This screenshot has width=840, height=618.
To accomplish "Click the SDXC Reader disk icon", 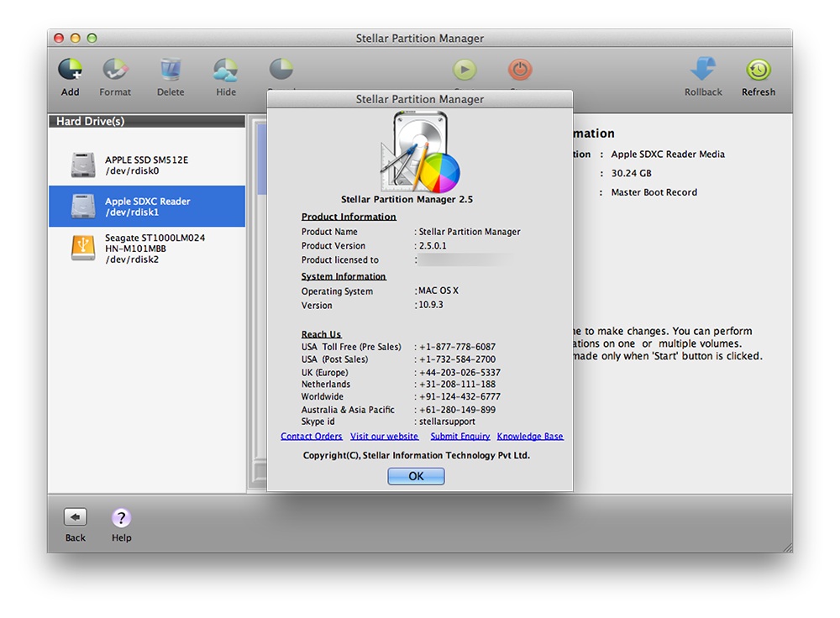I will click(83, 207).
